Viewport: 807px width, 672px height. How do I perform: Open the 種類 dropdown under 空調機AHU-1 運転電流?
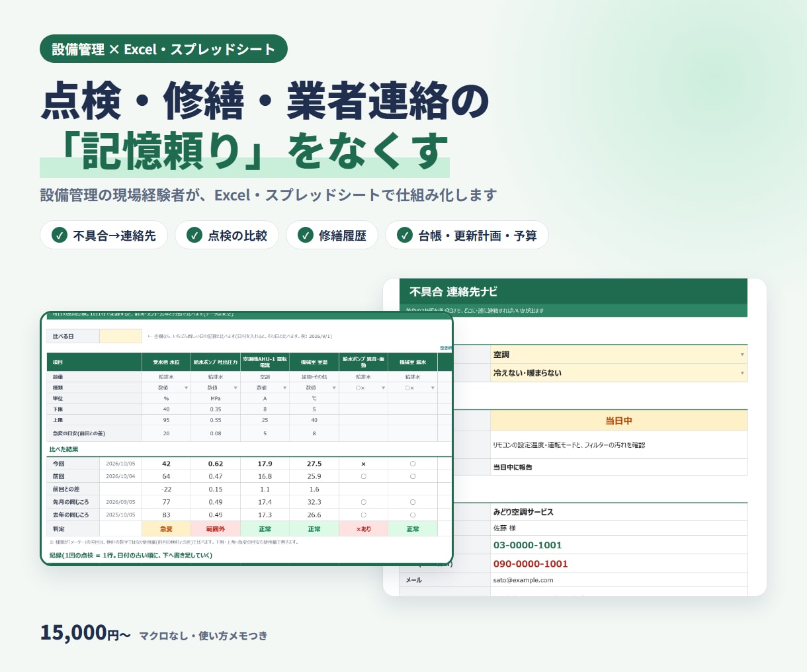284,388
